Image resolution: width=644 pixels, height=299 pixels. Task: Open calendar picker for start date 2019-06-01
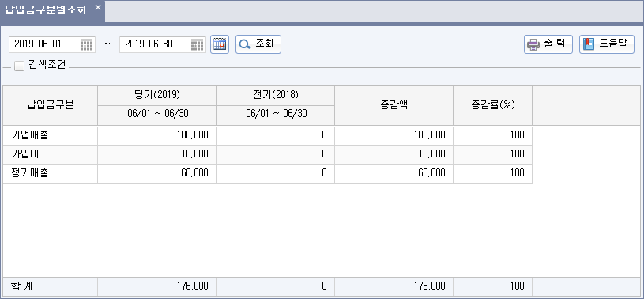click(86, 44)
